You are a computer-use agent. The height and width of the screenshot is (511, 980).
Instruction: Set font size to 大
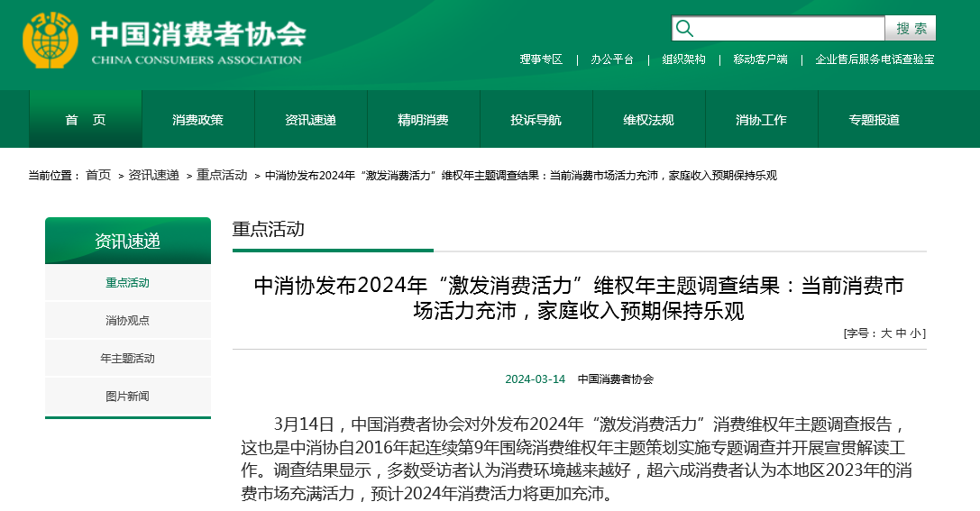[886, 333]
